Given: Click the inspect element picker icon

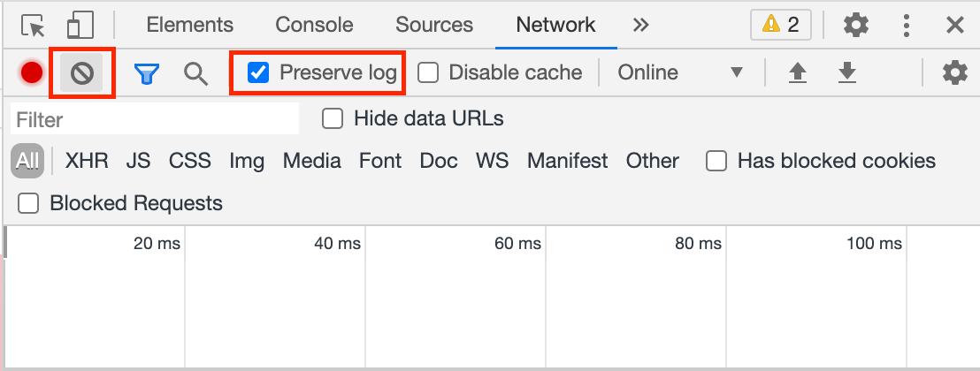Looking at the screenshot, I should click(x=33, y=26).
